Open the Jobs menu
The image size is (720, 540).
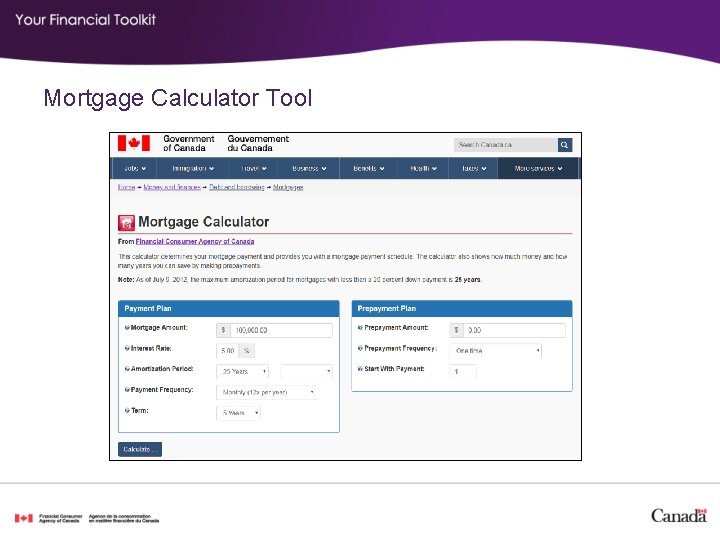[135, 169]
